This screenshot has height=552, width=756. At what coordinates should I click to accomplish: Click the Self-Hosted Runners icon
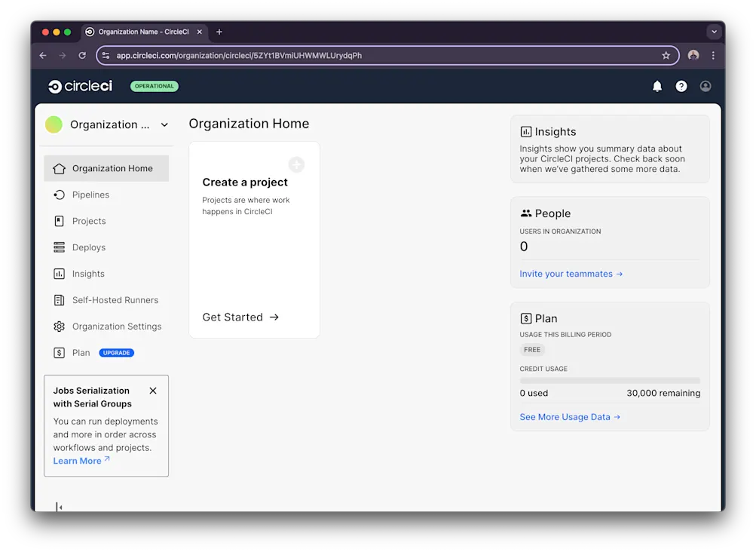coord(60,300)
